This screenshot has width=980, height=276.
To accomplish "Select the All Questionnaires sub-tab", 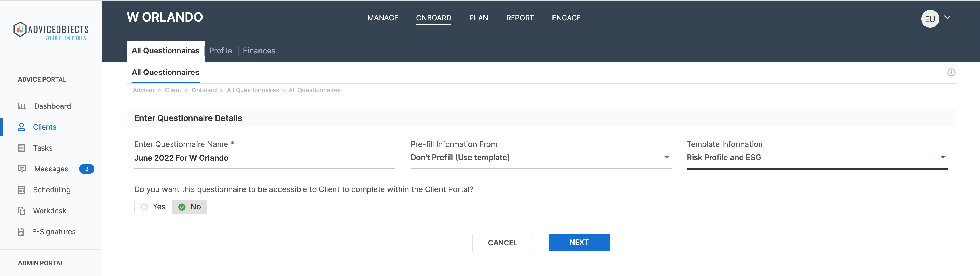I will tap(166, 73).
